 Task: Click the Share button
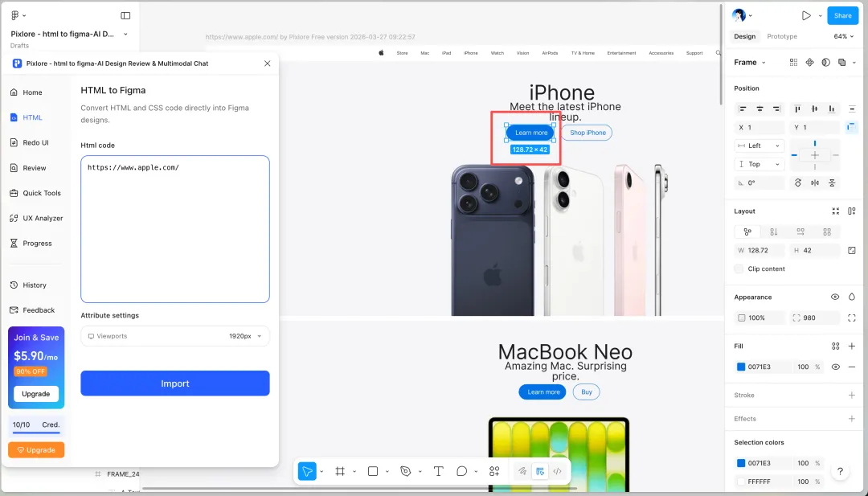(842, 15)
